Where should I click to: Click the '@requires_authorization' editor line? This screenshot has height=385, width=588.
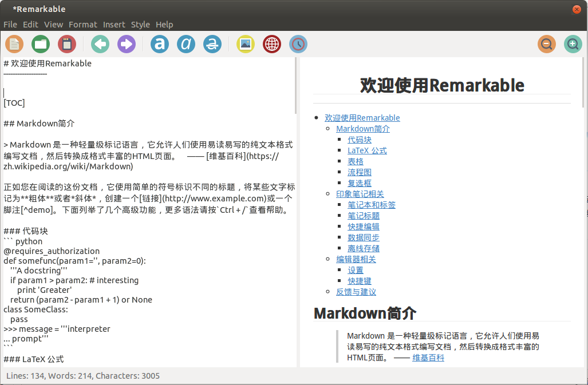tap(52, 251)
